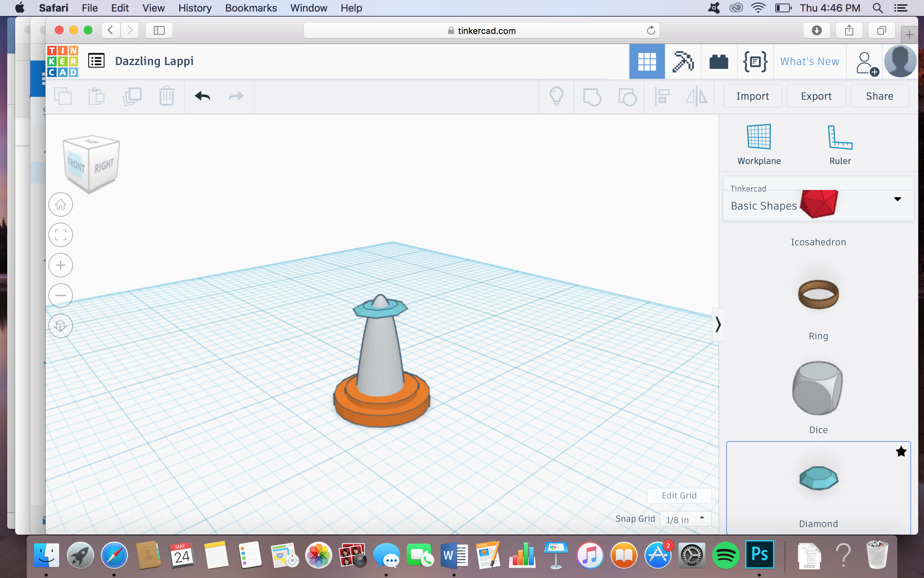924x578 pixels.
Task: Open the Bricks mode
Action: click(719, 62)
